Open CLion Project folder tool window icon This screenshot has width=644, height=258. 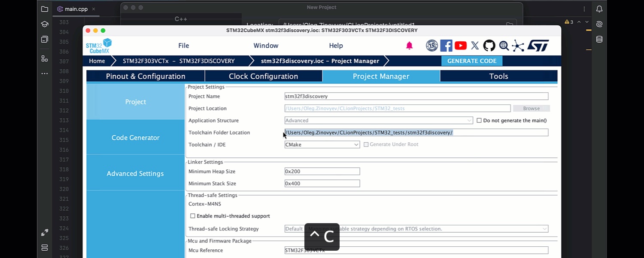point(45,9)
